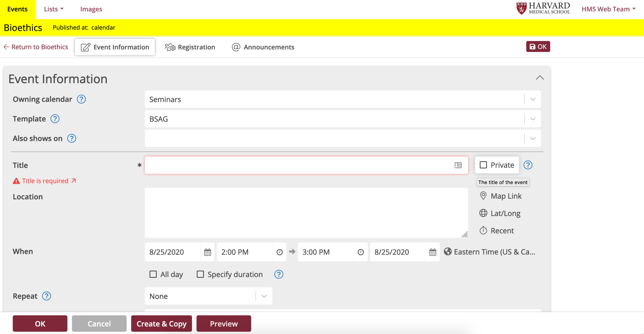Image resolution: width=644 pixels, height=334 pixels.
Task: Open start date calendar picker icon
Action: coord(207,252)
